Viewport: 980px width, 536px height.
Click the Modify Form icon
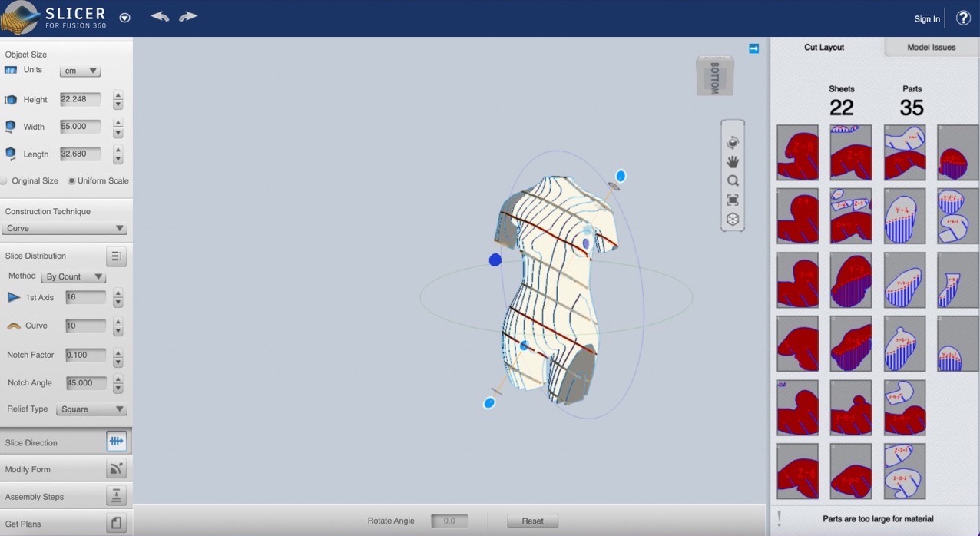[116, 468]
